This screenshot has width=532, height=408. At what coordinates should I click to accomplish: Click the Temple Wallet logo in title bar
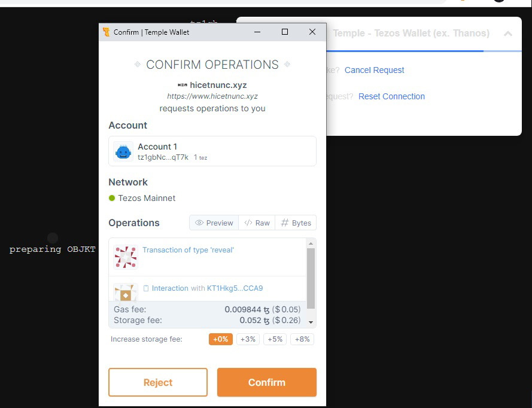point(107,32)
